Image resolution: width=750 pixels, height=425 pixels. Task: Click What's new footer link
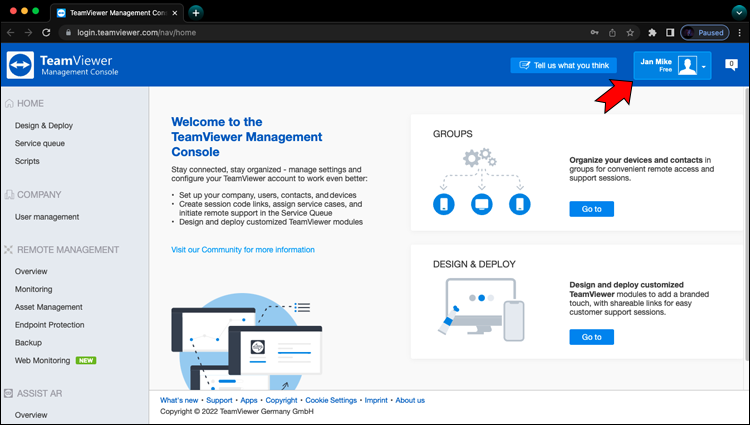[179, 400]
